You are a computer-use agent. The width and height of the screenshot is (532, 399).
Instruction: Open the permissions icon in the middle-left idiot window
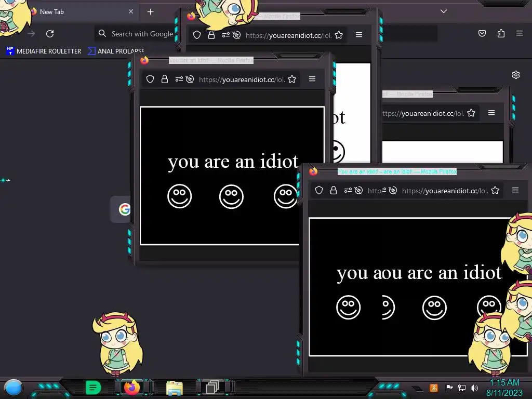point(179,79)
